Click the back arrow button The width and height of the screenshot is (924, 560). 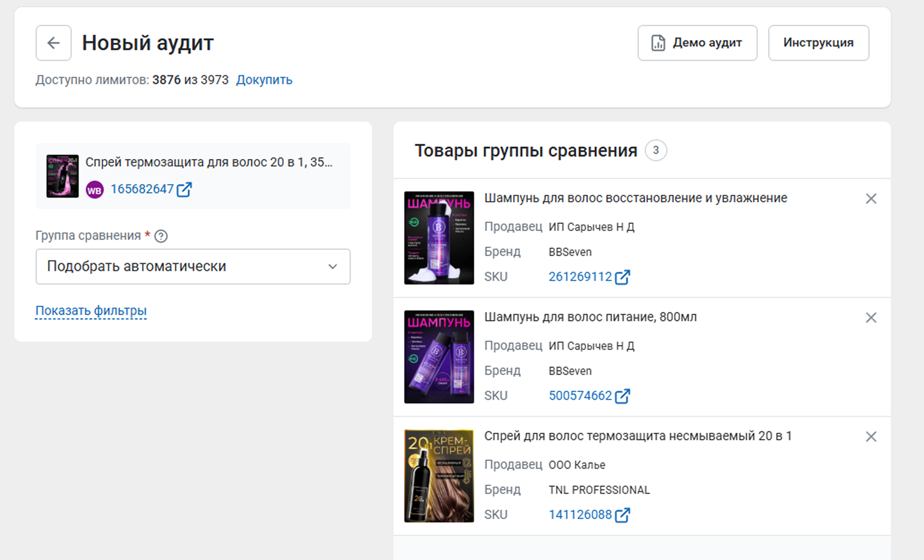click(x=53, y=43)
